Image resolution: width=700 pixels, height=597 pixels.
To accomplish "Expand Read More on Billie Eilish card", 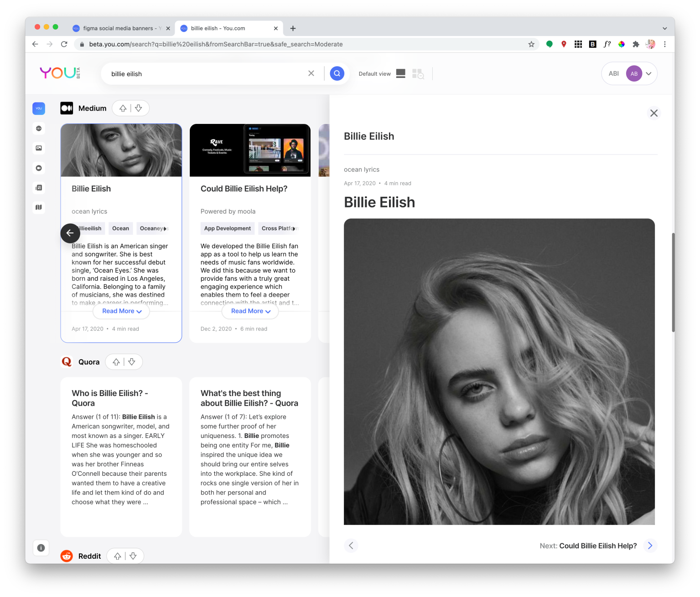I will [x=121, y=311].
